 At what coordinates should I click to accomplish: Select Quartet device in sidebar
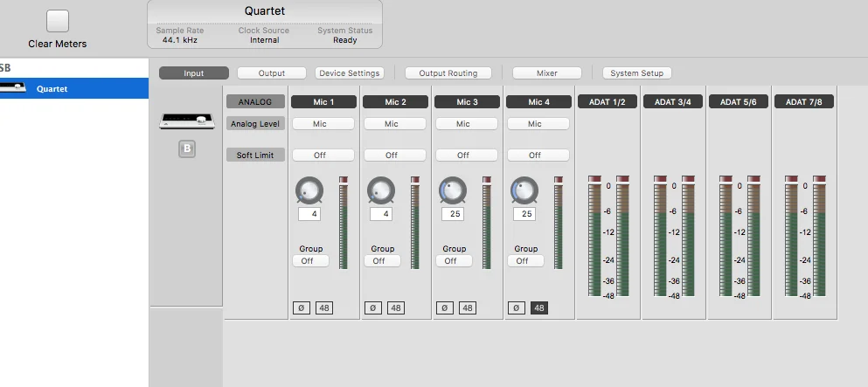[x=74, y=88]
